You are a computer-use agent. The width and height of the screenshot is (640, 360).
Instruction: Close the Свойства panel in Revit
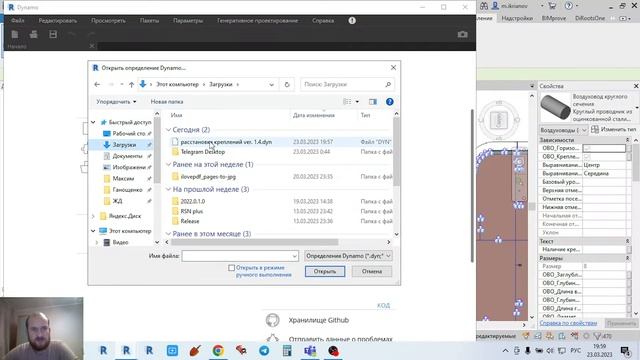tap(636, 86)
